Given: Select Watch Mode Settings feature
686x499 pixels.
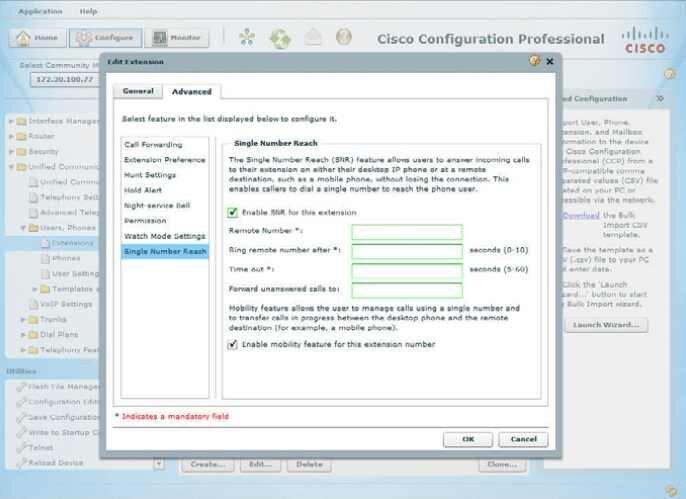Looking at the screenshot, I should point(165,236).
